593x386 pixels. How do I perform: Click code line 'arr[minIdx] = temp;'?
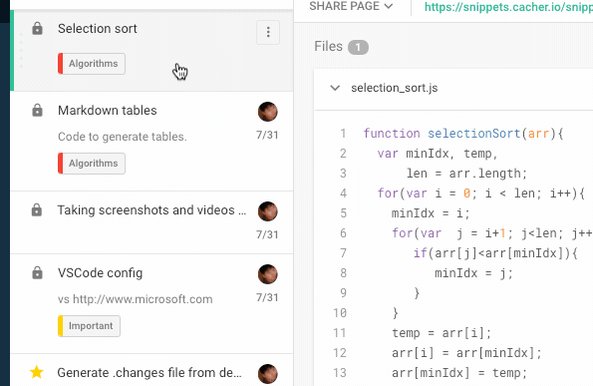coord(459,373)
